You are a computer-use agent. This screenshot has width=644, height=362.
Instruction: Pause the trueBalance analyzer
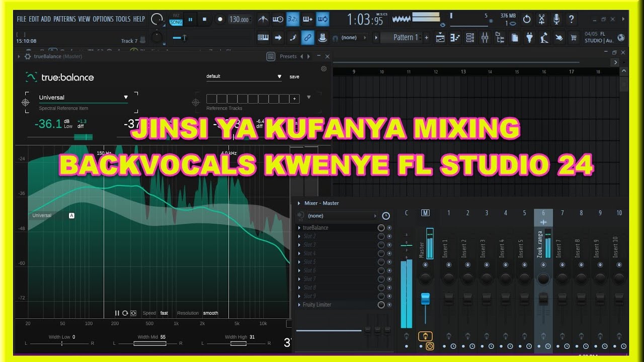(117, 313)
